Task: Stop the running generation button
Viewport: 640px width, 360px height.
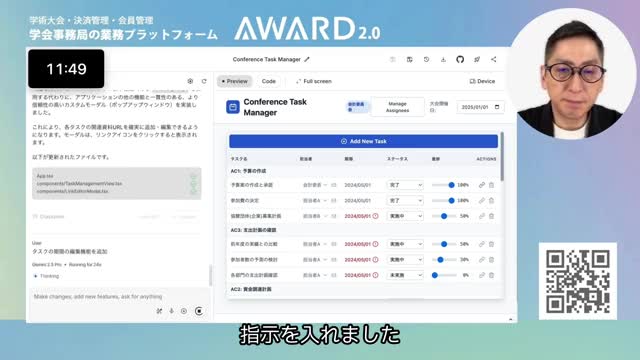Action: [199, 311]
